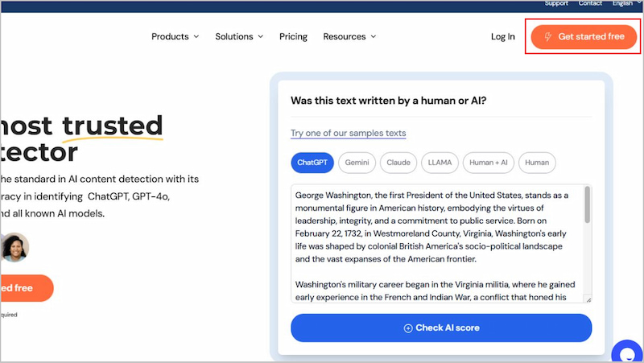Open the Support link in top bar
644x363 pixels.
pos(556,3)
